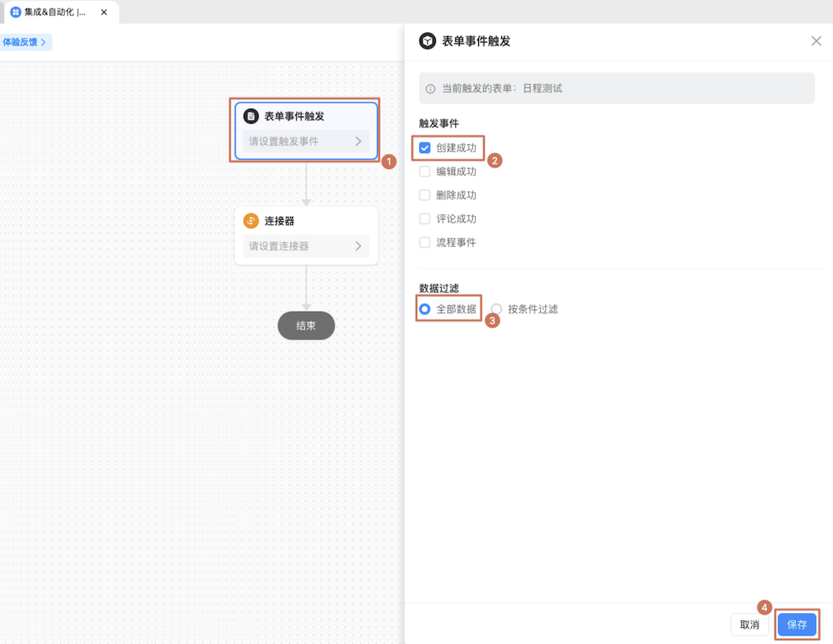Enable the 删除成功 trigger checkbox
The image size is (833, 644).
pos(424,195)
